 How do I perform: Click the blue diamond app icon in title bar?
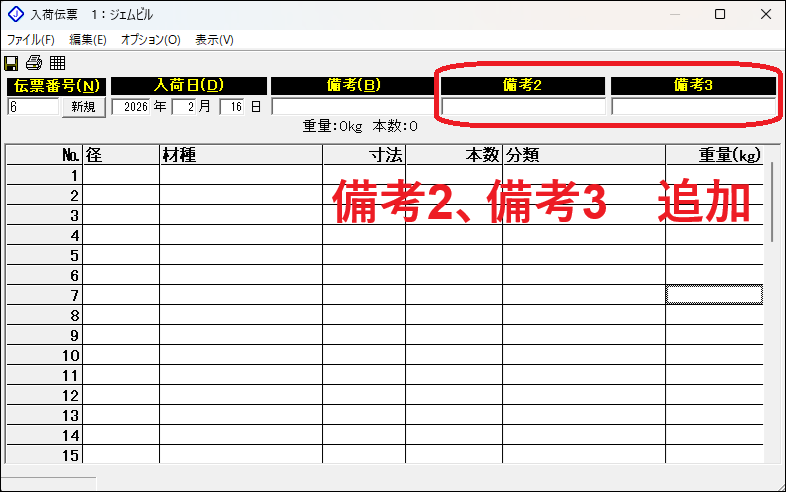click(x=15, y=16)
